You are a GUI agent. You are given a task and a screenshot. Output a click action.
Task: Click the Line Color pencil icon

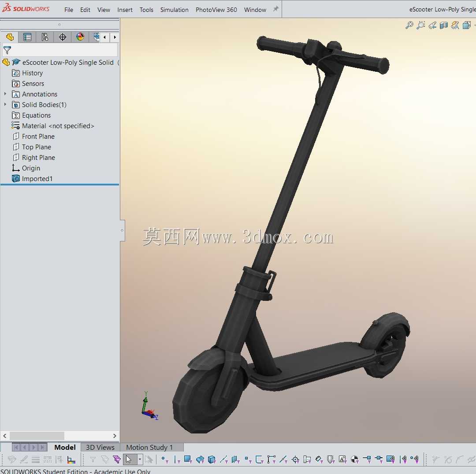coord(24,459)
